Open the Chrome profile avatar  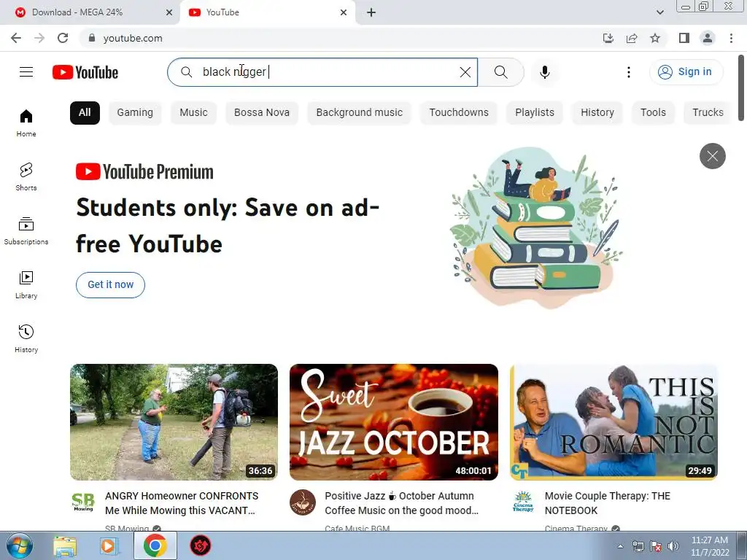(x=708, y=38)
